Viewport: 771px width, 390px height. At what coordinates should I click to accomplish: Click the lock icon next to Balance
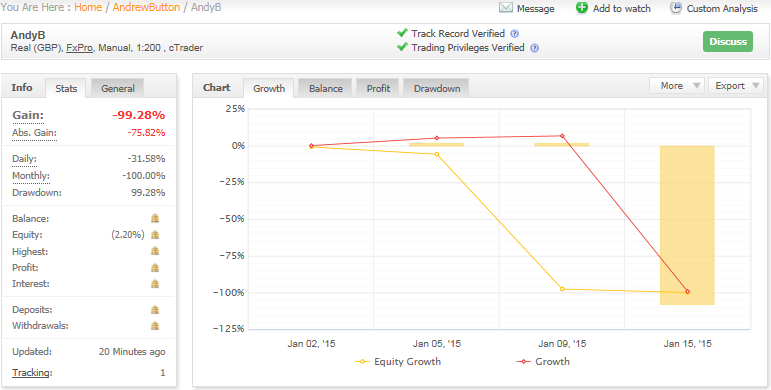155,218
